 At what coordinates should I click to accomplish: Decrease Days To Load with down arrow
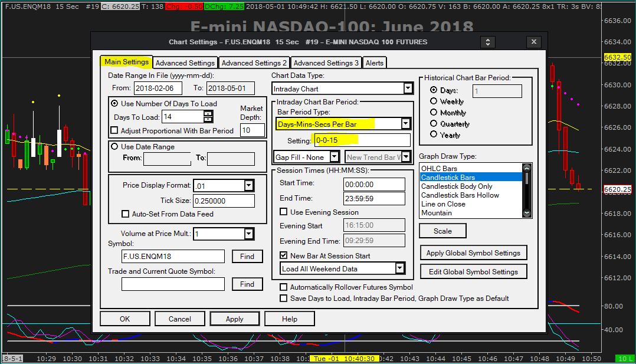(208, 119)
